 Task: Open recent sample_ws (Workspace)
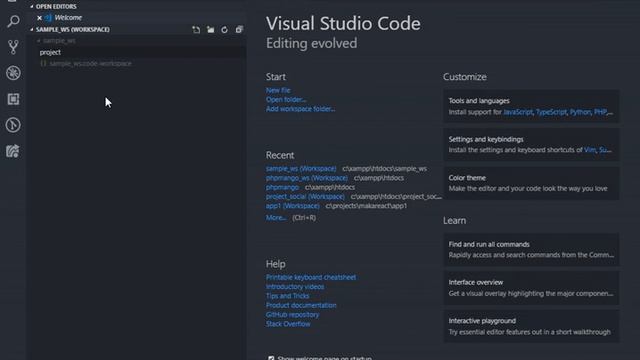[301, 169]
